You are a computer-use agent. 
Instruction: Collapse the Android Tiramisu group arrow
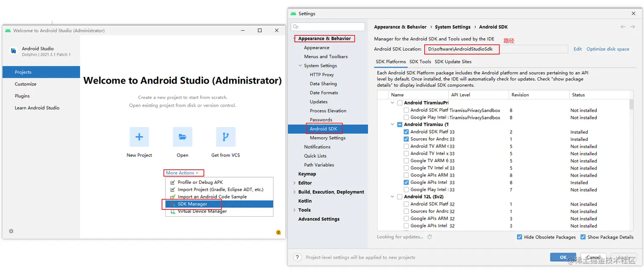(x=392, y=125)
